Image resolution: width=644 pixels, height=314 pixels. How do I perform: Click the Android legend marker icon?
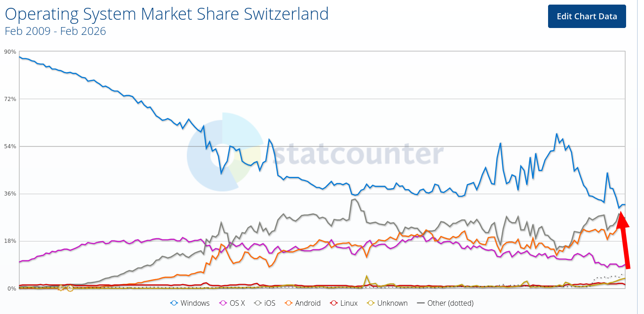pos(289,303)
